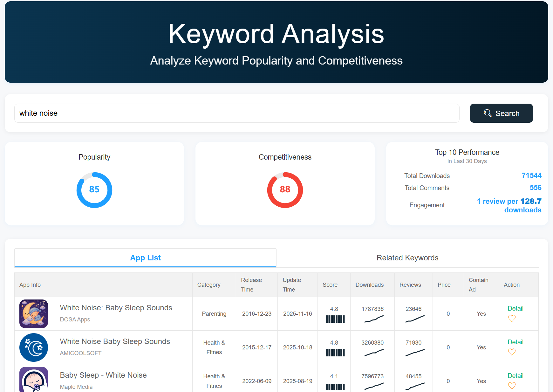Click the magnifier icon in Search button

pos(488,113)
